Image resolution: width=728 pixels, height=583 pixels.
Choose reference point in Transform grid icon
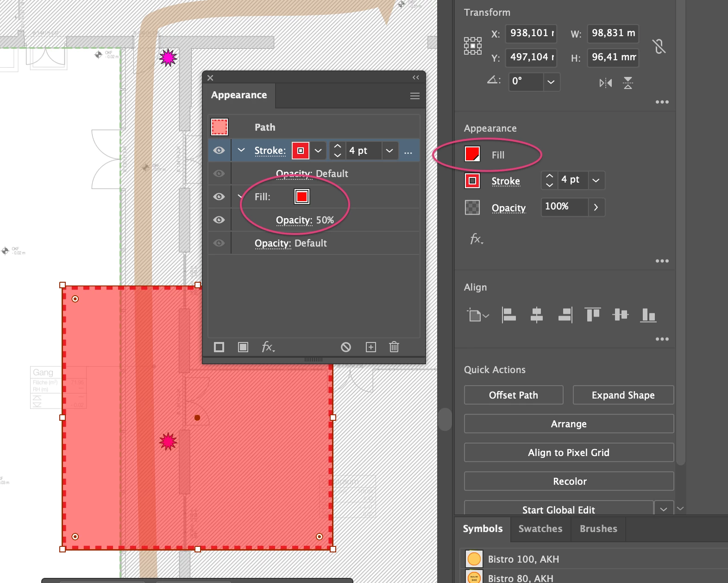[473, 46]
